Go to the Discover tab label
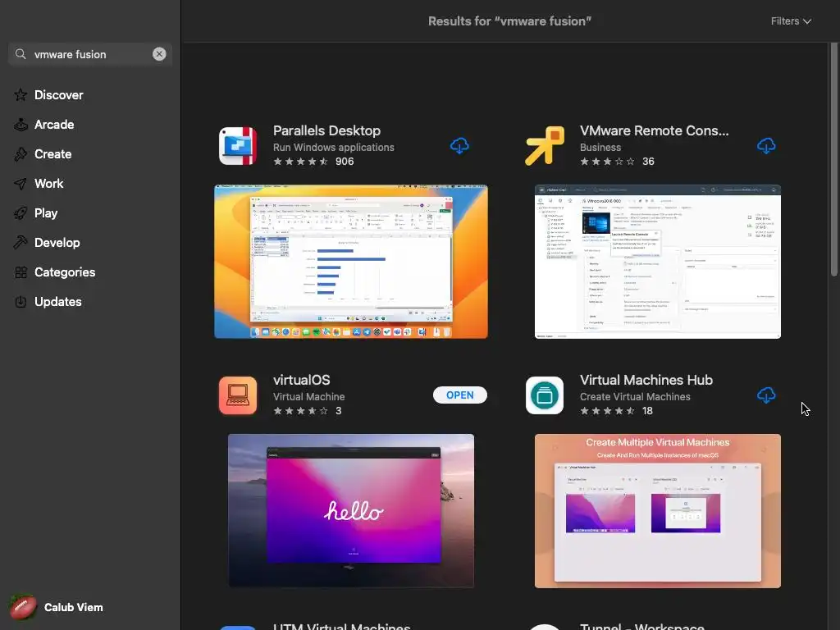This screenshot has width=840, height=630. point(59,95)
